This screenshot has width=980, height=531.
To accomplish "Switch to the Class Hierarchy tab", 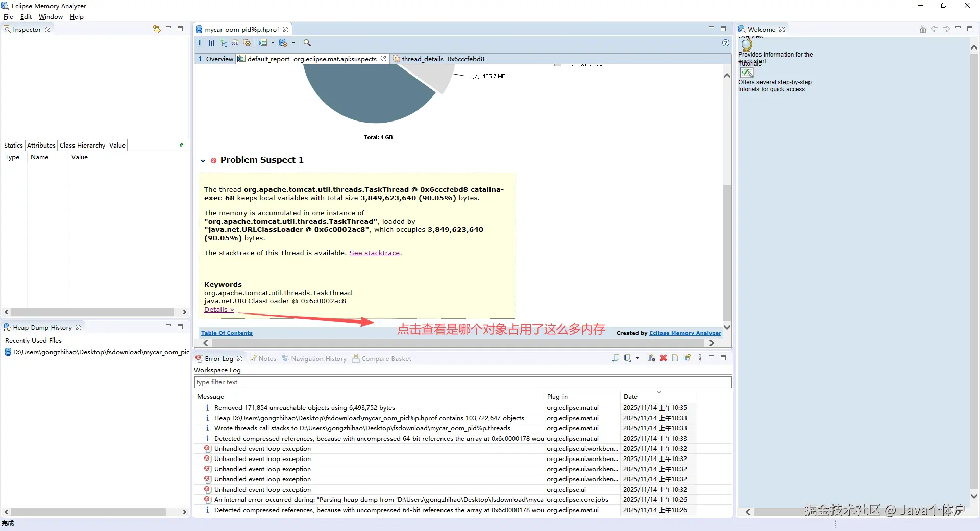I will [82, 145].
